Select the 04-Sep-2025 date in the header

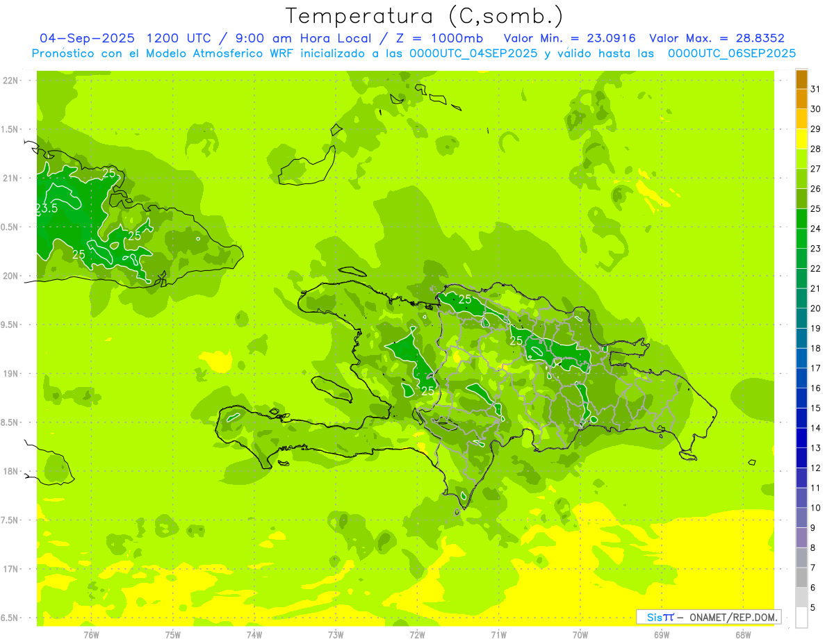click(x=87, y=38)
